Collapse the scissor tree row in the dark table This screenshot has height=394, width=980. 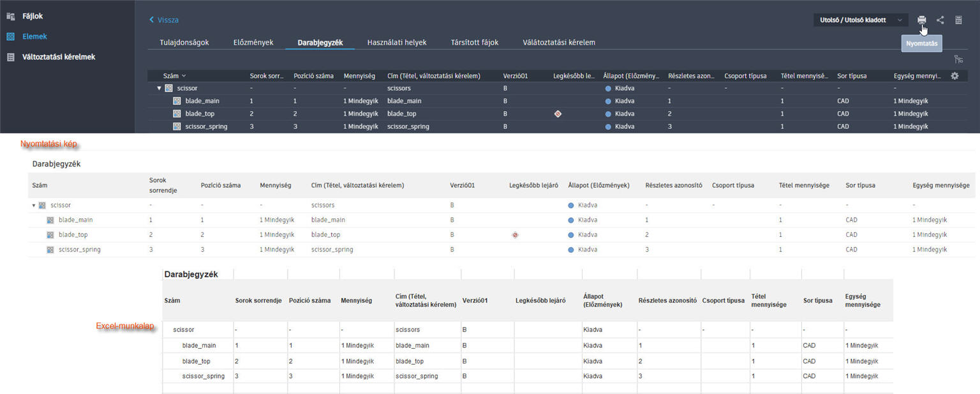coord(160,88)
